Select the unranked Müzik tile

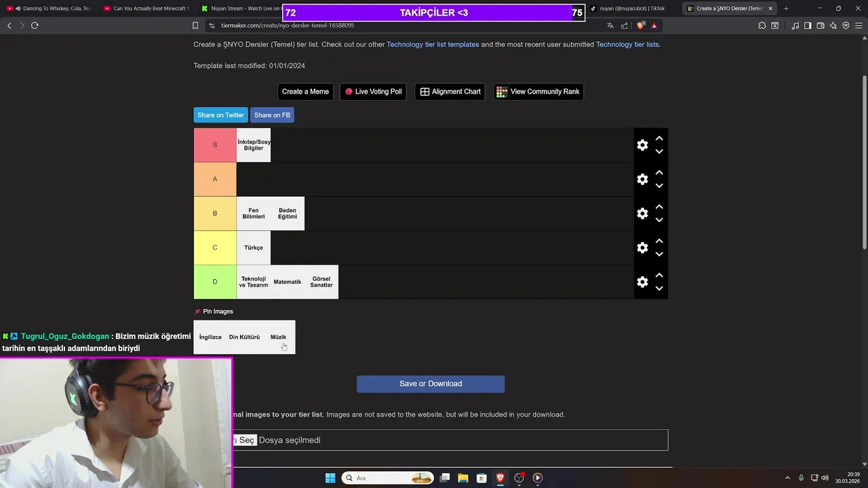point(279,337)
